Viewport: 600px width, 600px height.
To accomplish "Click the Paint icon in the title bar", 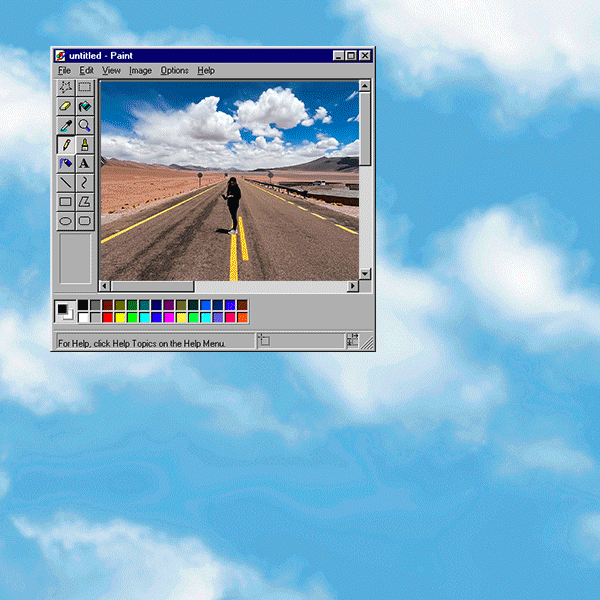I will [x=60, y=56].
